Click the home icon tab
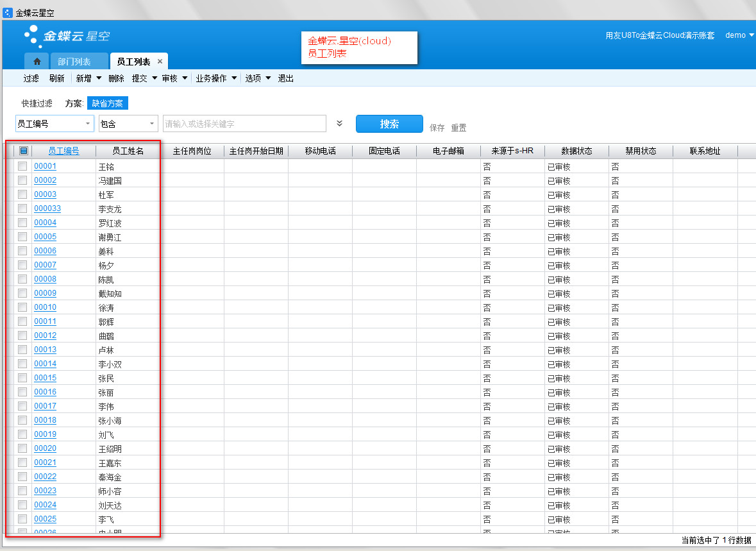Screen dimensions: 756x551 pyautogui.click(x=37, y=62)
